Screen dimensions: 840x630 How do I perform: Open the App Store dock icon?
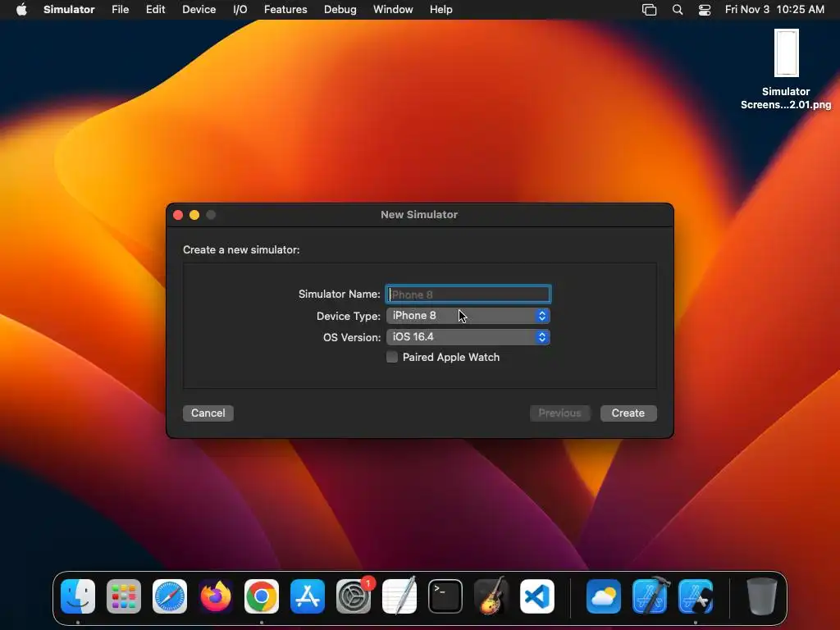point(308,596)
